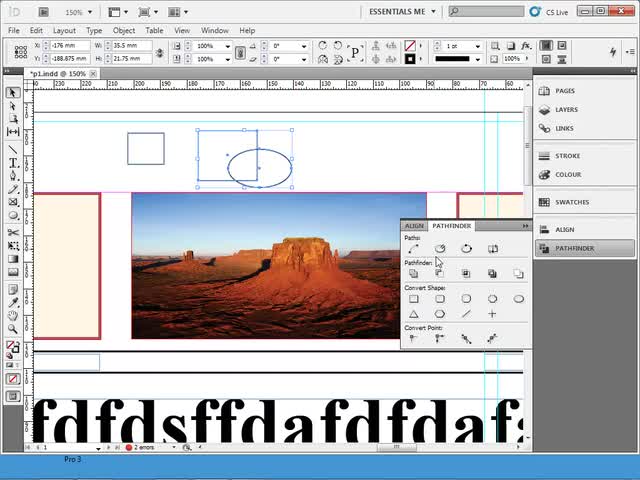Select the Eyedropper tool
The height and width of the screenshot is (480, 640).
13,302
